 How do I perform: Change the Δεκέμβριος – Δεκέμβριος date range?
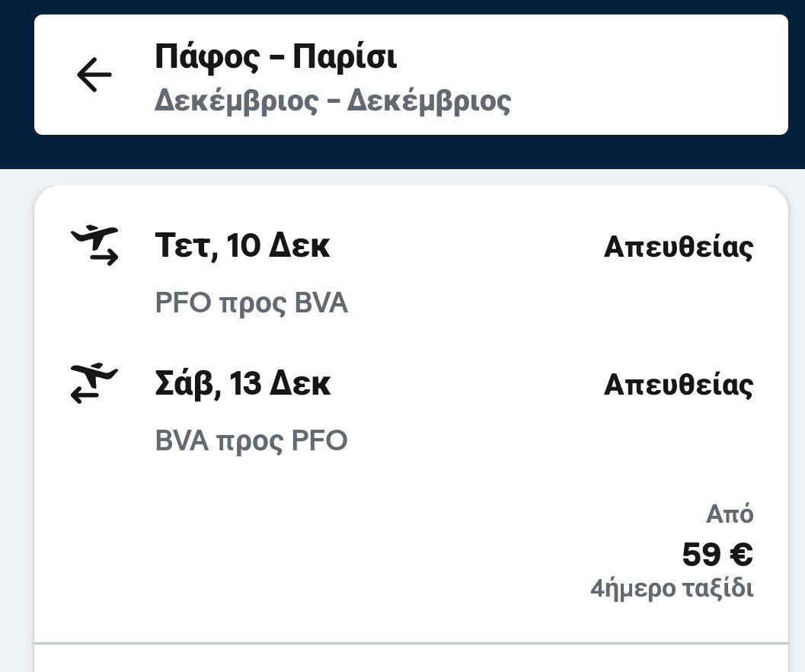point(332,101)
